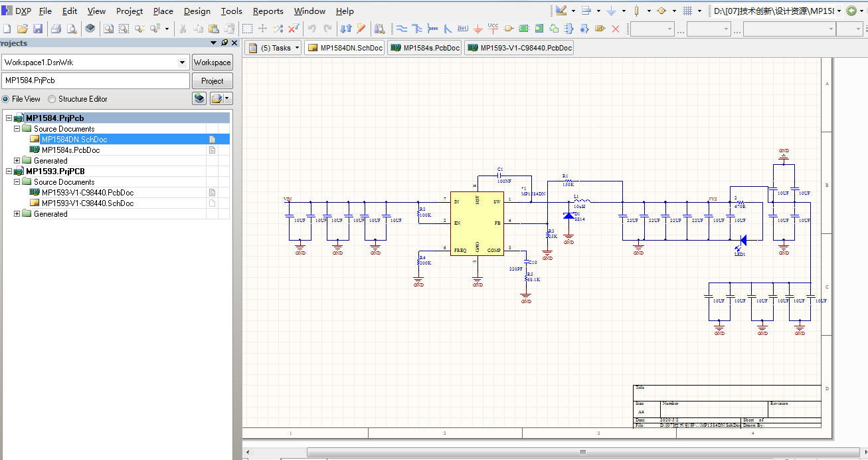The width and height of the screenshot is (868, 460).
Task: Place a GND power port
Action: (x=477, y=29)
